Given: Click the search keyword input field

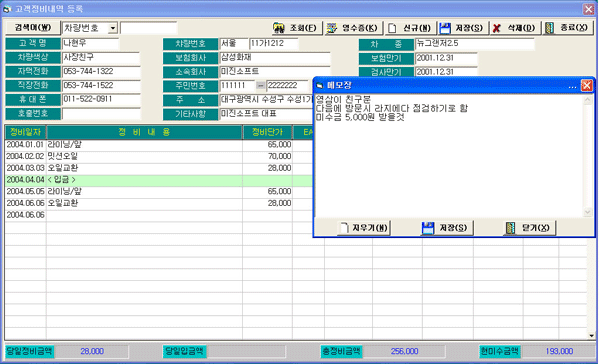Looking at the screenshot, I should coord(148,28).
